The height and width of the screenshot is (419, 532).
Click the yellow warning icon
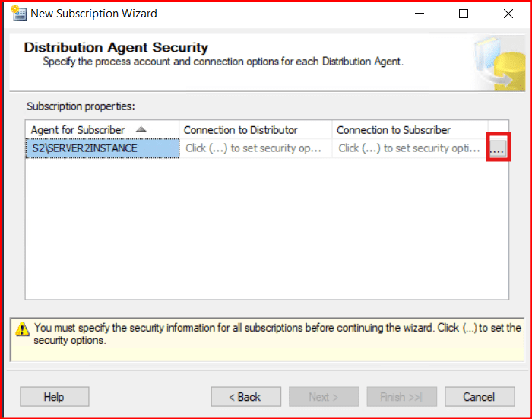coord(23,329)
